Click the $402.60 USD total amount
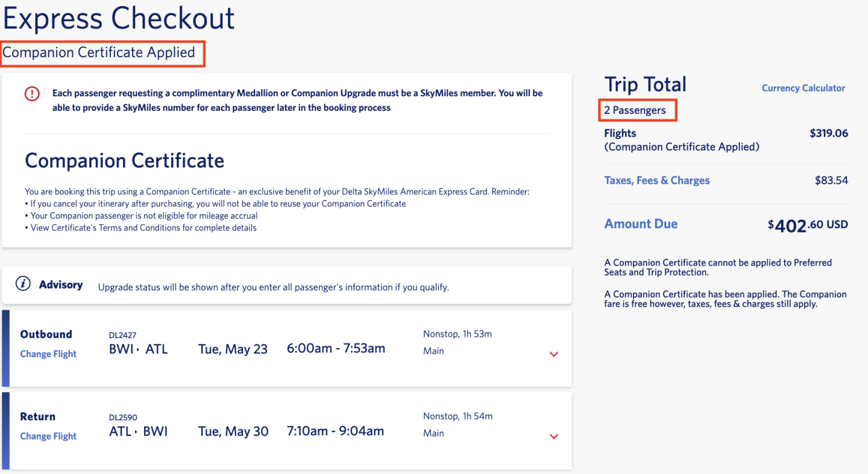This screenshot has height=474, width=868. click(808, 225)
